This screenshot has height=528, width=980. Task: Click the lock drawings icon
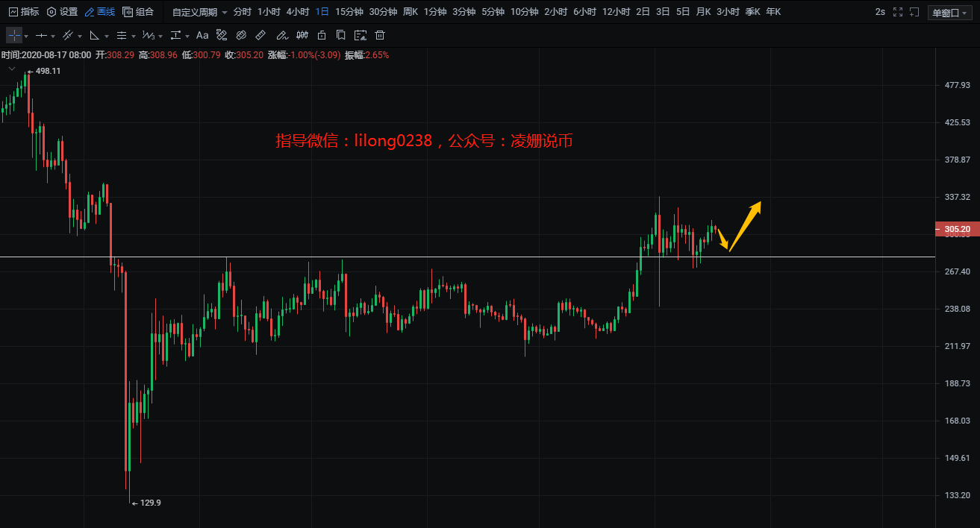[x=322, y=35]
